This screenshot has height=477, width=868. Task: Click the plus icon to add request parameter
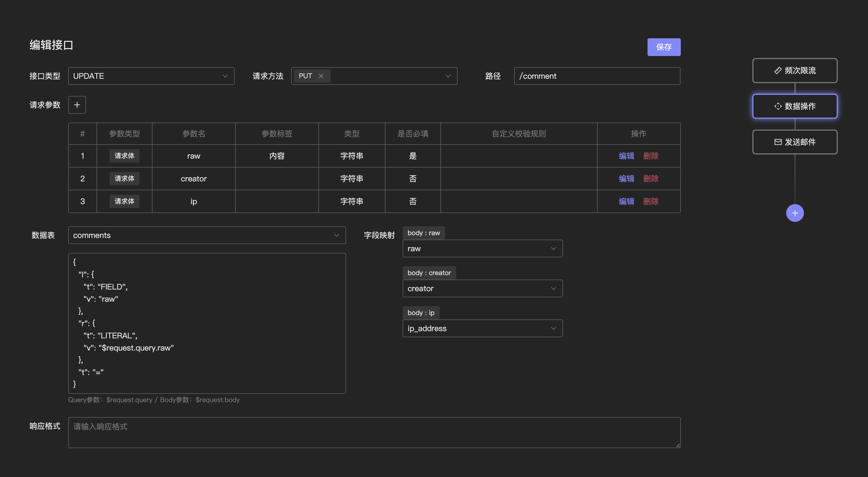[77, 105]
